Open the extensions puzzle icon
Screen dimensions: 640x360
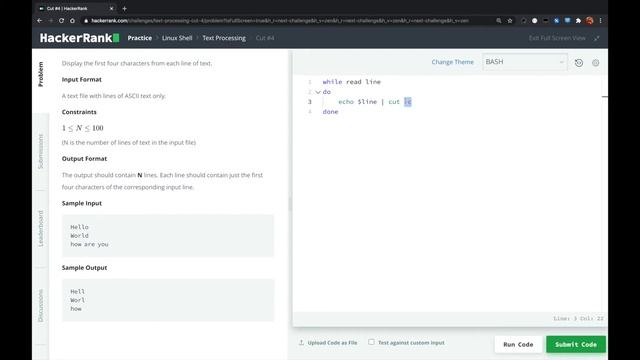click(x=578, y=20)
